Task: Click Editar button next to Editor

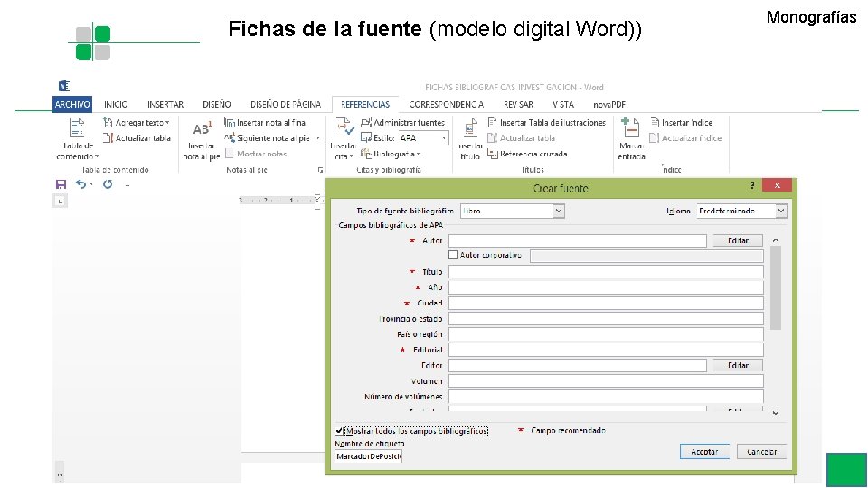Action: tap(738, 365)
